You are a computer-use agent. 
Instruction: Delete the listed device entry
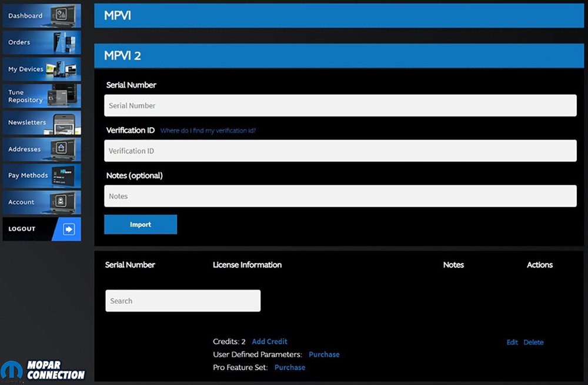point(533,342)
